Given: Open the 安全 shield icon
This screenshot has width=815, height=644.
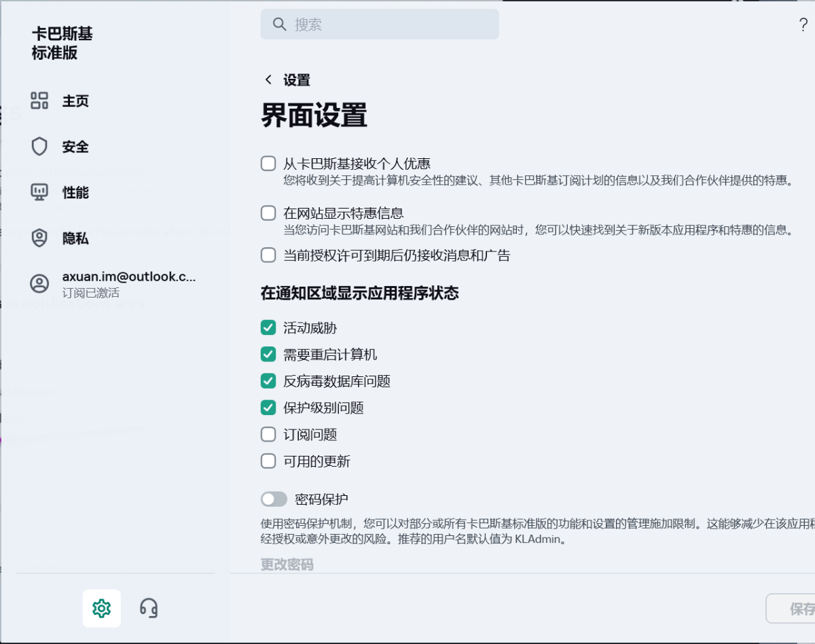Looking at the screenshot, I should click(x=39, y=147).
